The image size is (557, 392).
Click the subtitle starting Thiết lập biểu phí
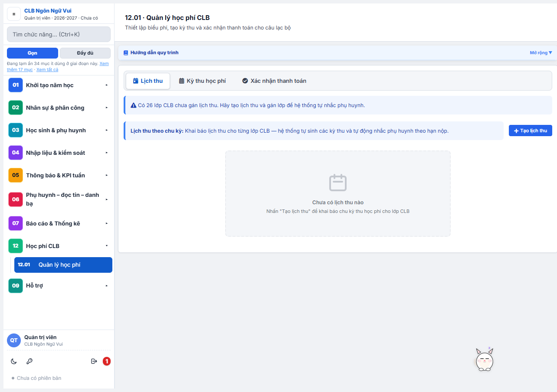208,28
